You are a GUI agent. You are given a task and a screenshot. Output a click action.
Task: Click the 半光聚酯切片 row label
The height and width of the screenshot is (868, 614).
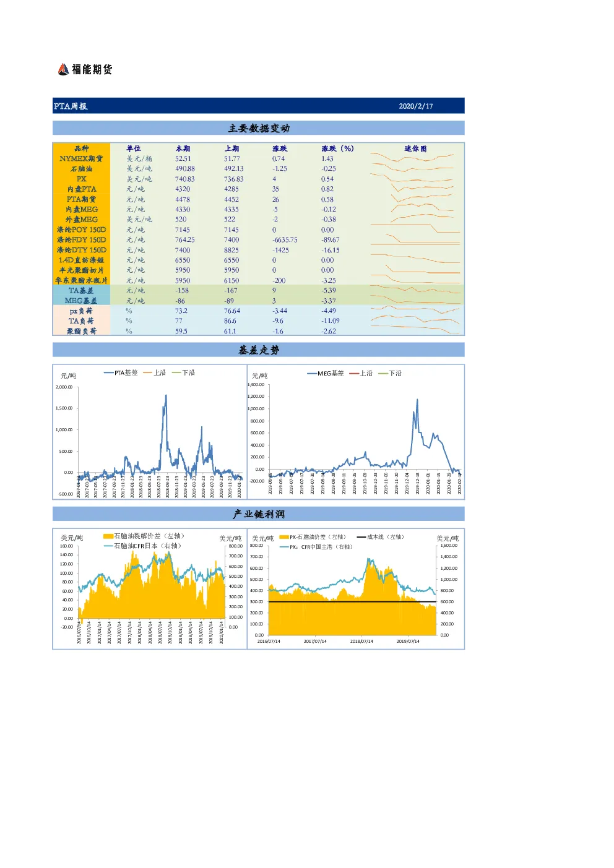(x=82, y=270)
